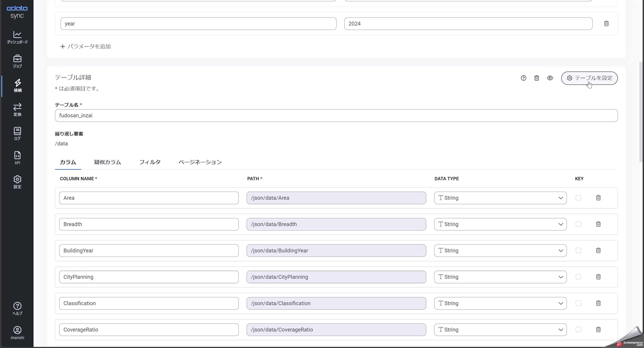
Task: Open the API sidebar icon
Action: tap(17, 158)
